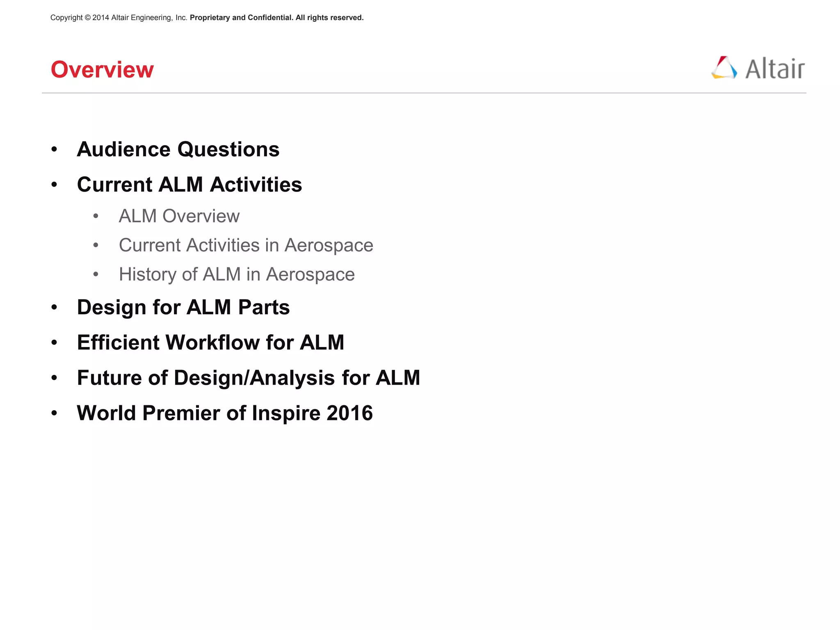Click Future of Design/Analysis for ALM
840x630 pixels.
coord(248,378)
